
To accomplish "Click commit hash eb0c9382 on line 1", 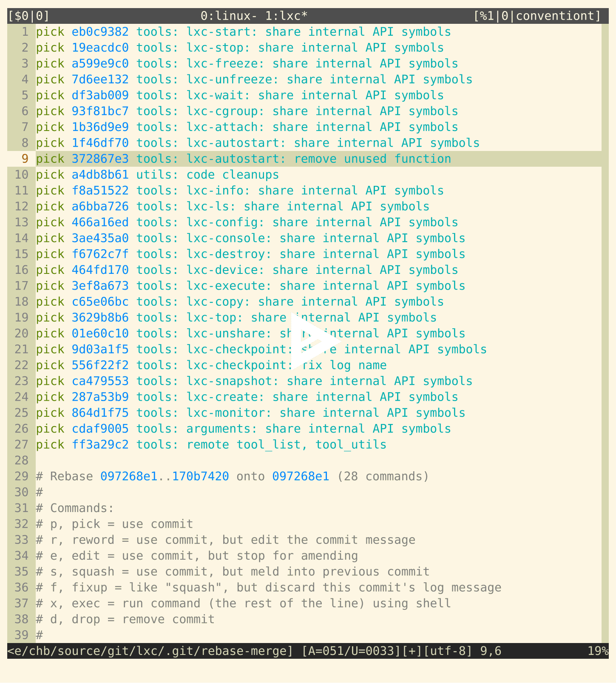I will 100,32.
